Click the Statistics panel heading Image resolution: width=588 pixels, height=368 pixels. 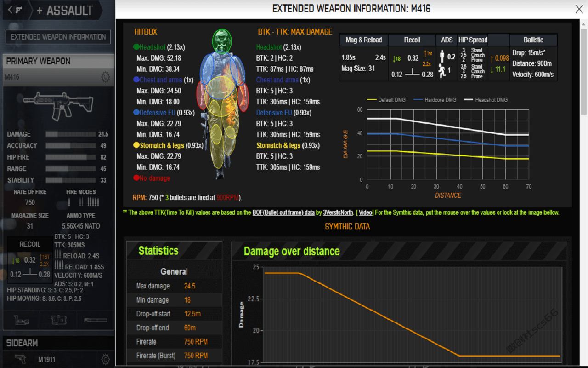[158, 251]
